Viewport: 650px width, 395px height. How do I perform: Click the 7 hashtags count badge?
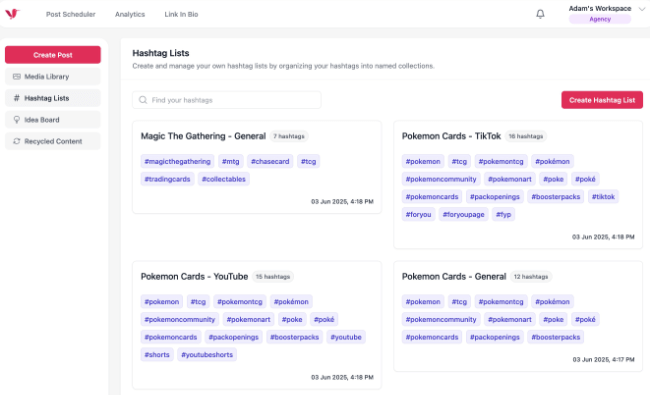coord(289,136)
